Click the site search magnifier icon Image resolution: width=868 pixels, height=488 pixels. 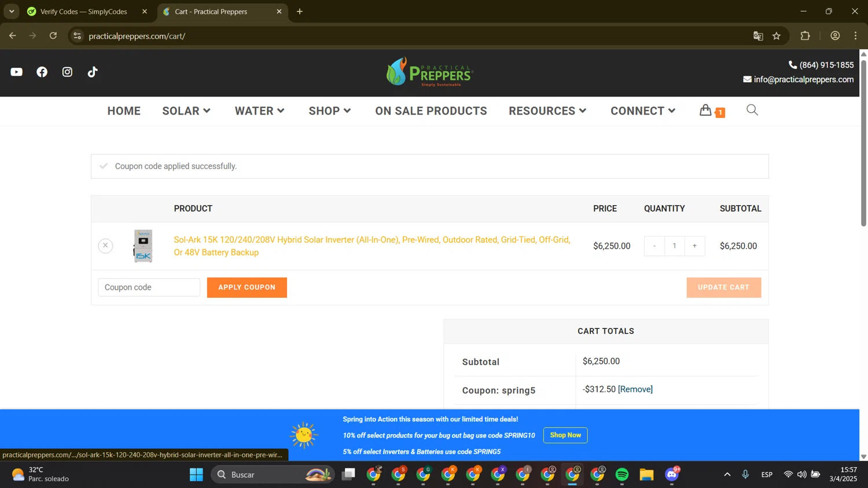pos(752,110)
